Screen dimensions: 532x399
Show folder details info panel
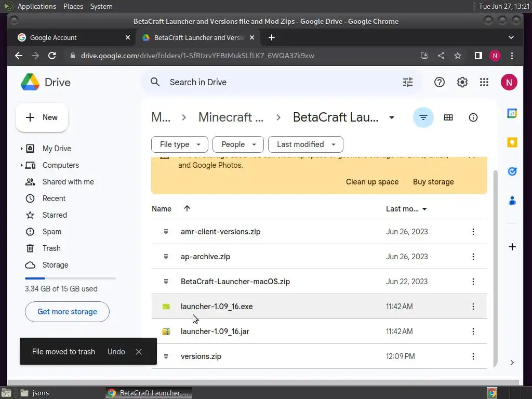point(473,117)
